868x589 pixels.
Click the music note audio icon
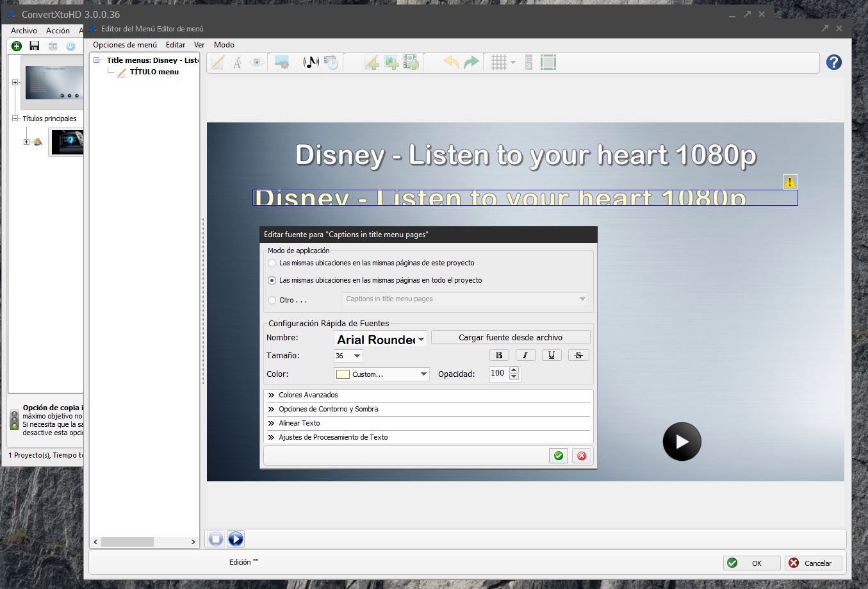(x=311, y=62)
